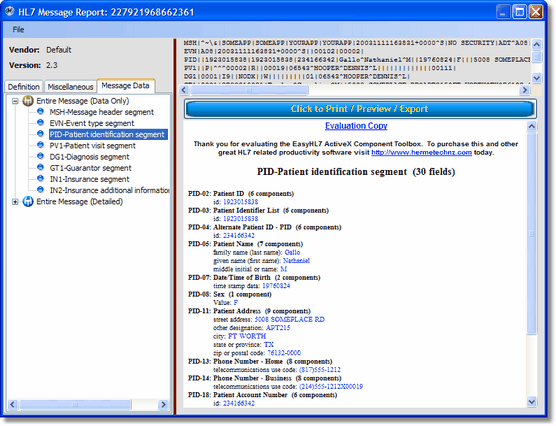Click the home phone value (817)555-1212
Image resolution: width=556 pixels, height=426 pixels.
point(320,370)
